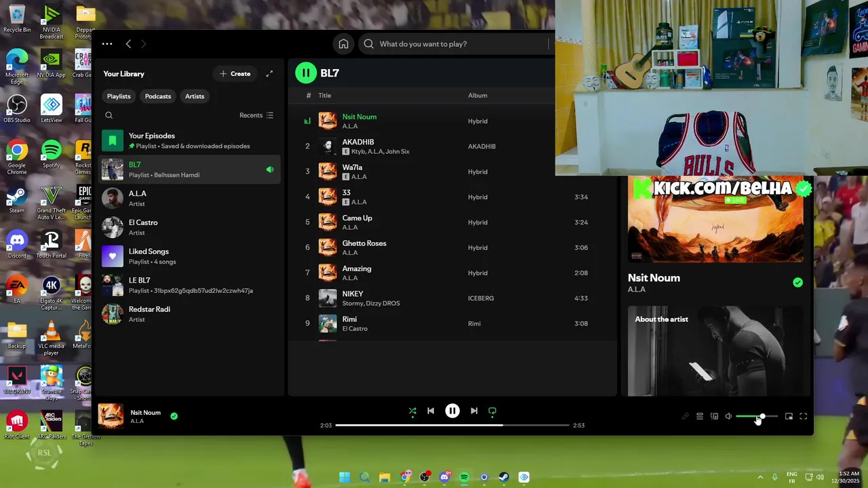The width and height of the screenshot is (868, 488).
Task: Open the OBS Studio desktop shortcut
Action: [x=17, y=109]
